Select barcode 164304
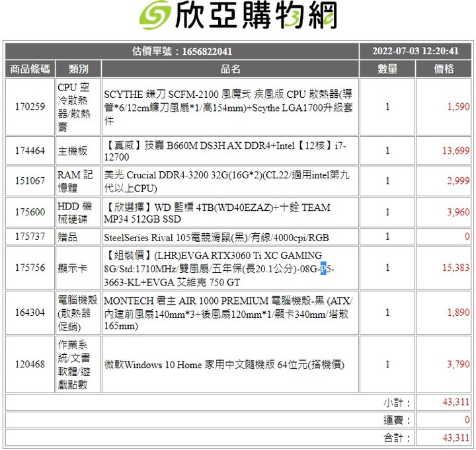This screenshot has width=476, height=450. [30, 313]
